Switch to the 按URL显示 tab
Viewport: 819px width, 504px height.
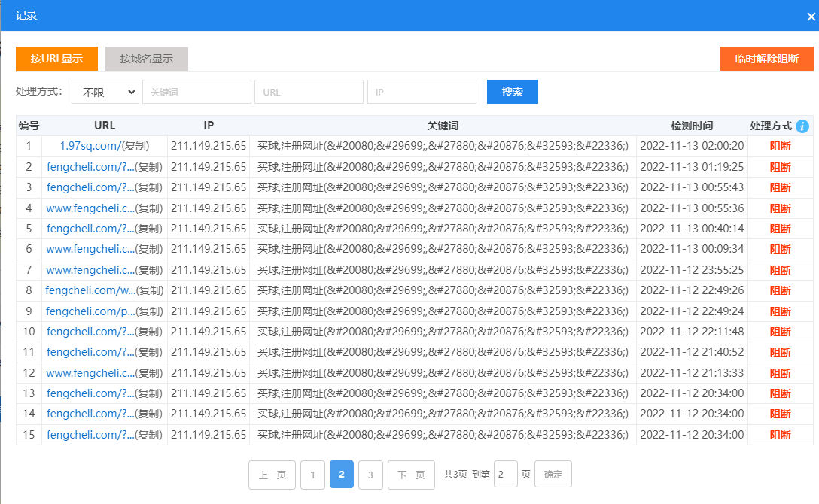[x=57, y=59]
